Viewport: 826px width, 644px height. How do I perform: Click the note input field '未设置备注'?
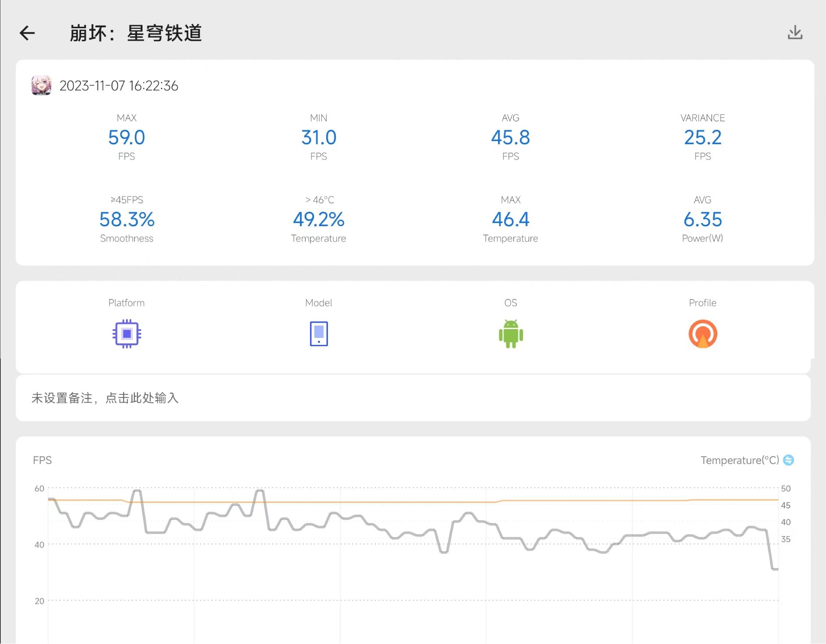tap(413, 398)
